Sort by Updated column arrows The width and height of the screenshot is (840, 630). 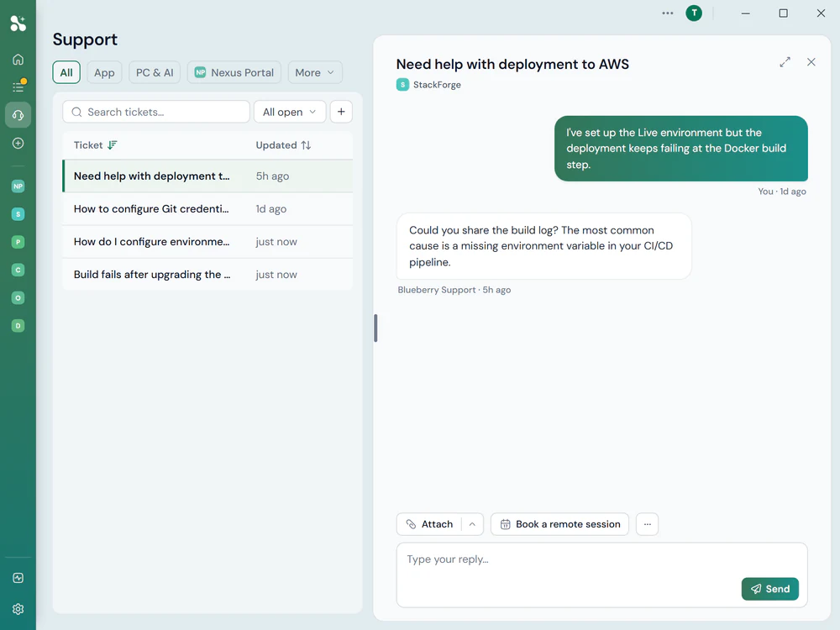306,145
